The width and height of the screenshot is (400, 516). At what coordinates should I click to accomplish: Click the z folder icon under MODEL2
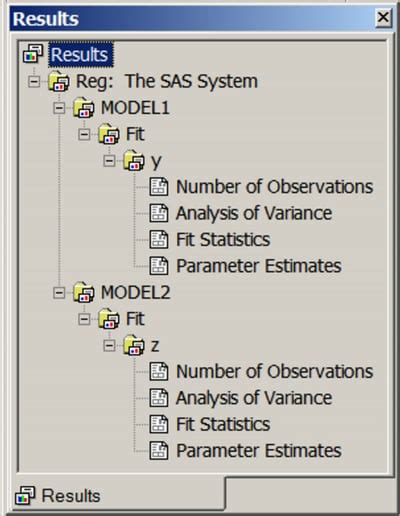point(134,345)
